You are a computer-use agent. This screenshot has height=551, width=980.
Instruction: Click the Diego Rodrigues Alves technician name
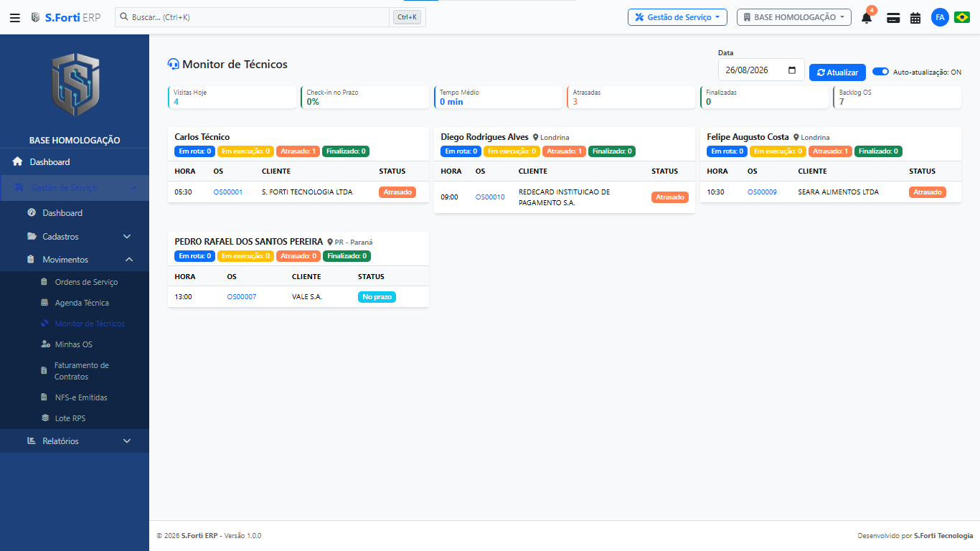click(x=484, y=137)
